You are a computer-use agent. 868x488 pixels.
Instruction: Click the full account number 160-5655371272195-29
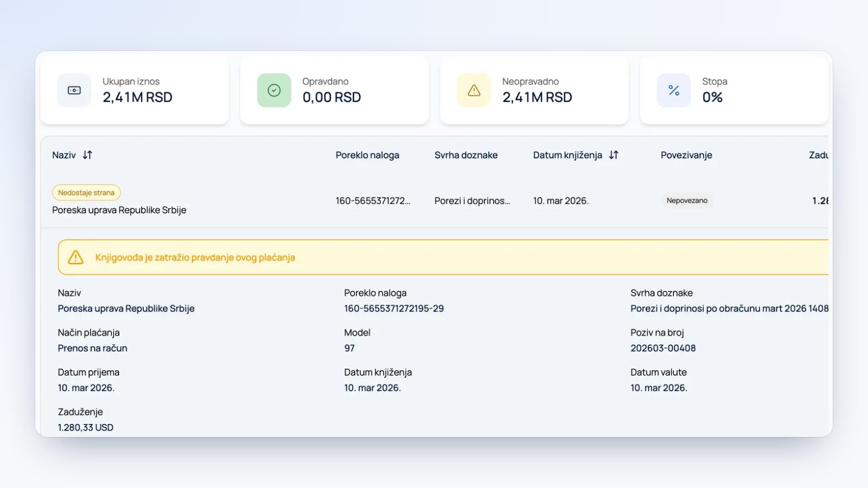coord(394,309)
